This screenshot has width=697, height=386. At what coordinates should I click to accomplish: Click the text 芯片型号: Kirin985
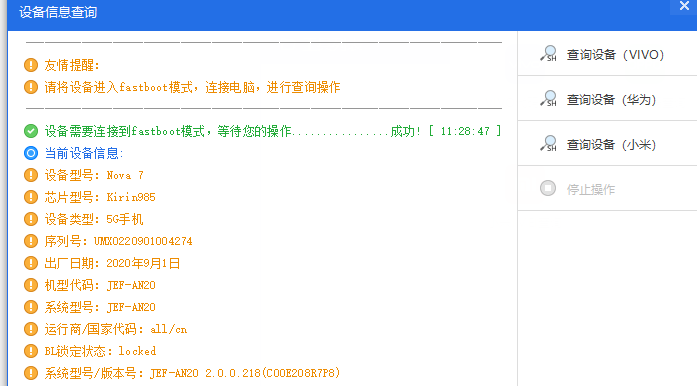pyautogui.click(x=100, y=197)
